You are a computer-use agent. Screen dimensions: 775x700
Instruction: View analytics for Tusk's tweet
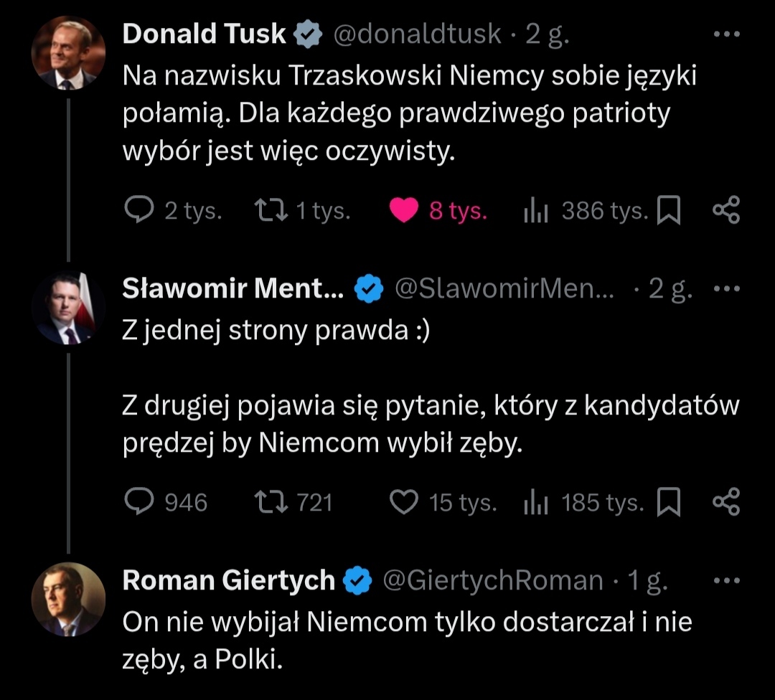pyautogui.click(x=537, y=211)
